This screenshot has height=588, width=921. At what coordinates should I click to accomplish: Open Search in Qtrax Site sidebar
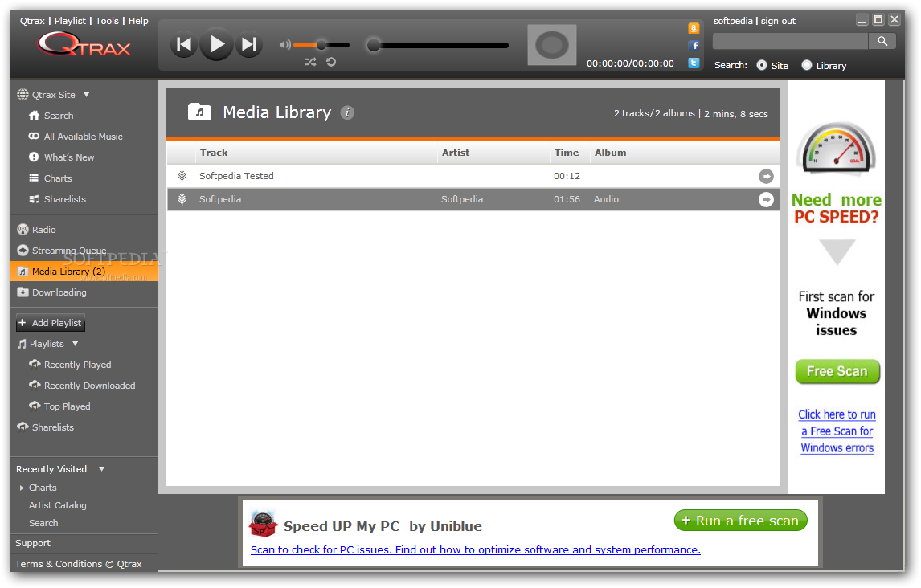(x=59, y=116)
